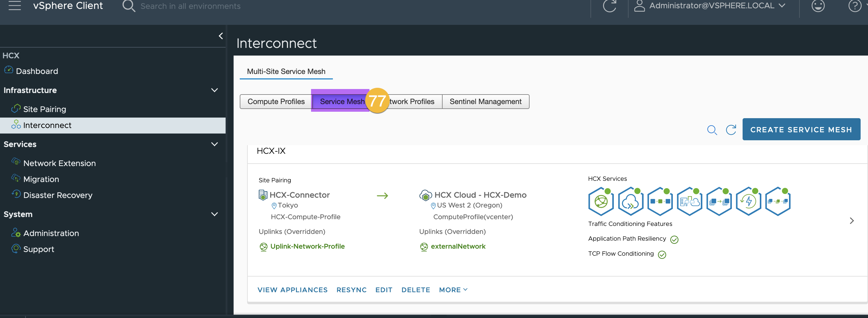Click the Hybrid Interconnect globe service icon
Viewport: 868px width, 318px height.
tap(601, 201)
